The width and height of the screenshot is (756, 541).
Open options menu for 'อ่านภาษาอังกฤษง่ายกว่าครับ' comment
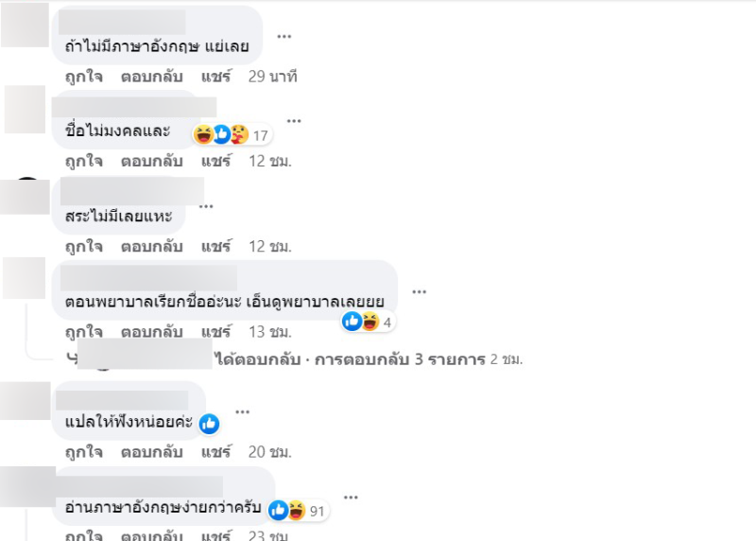point(351,497)
